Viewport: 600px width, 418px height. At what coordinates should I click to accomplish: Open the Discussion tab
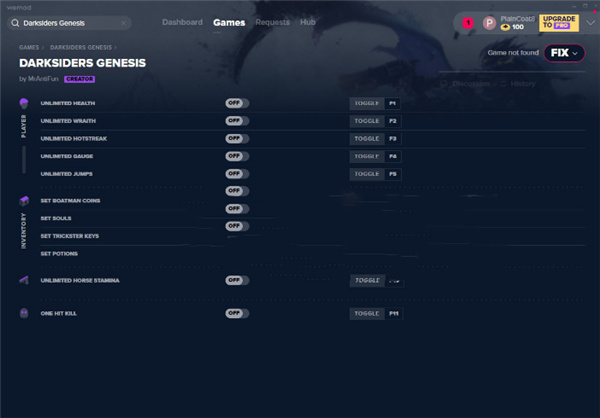tap(471, 83)
